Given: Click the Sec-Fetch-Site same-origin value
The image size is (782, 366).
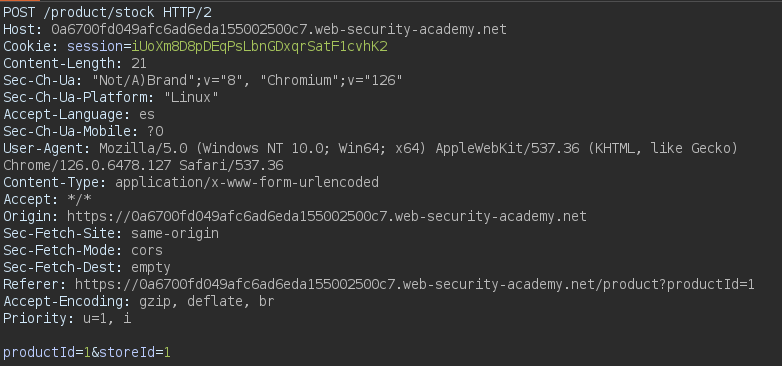Looking at the screenshot, I should click(x=175, y=233).
